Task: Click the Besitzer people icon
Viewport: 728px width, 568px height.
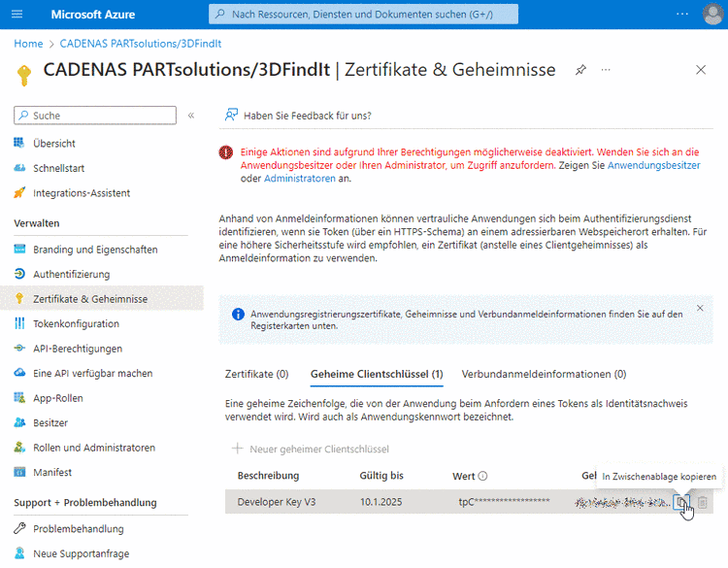Action: (x=19, y=422)
